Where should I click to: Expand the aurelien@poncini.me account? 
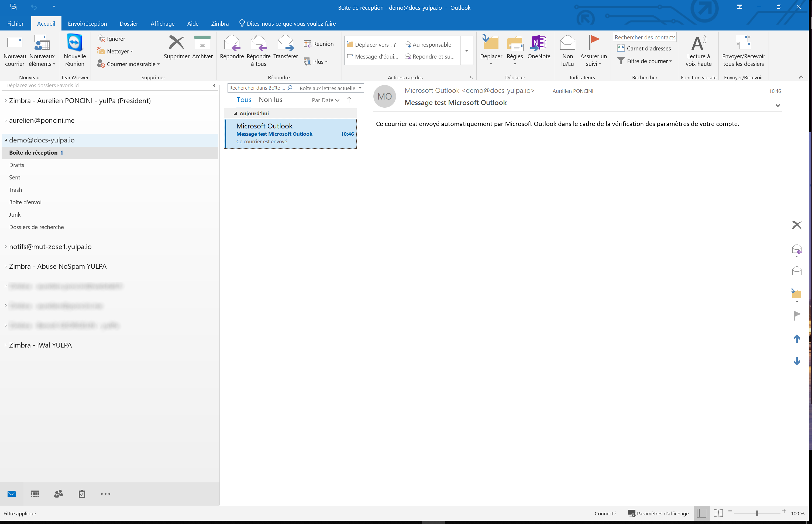(x=5, y=120)
